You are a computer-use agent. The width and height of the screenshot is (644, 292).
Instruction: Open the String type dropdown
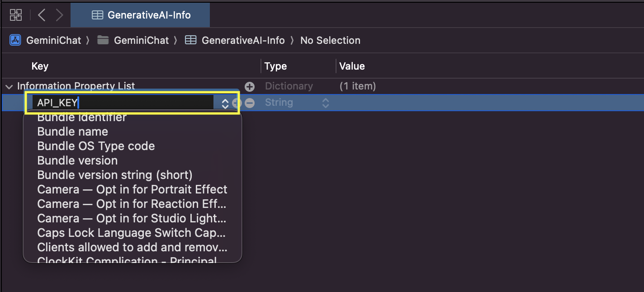[325, 103]
